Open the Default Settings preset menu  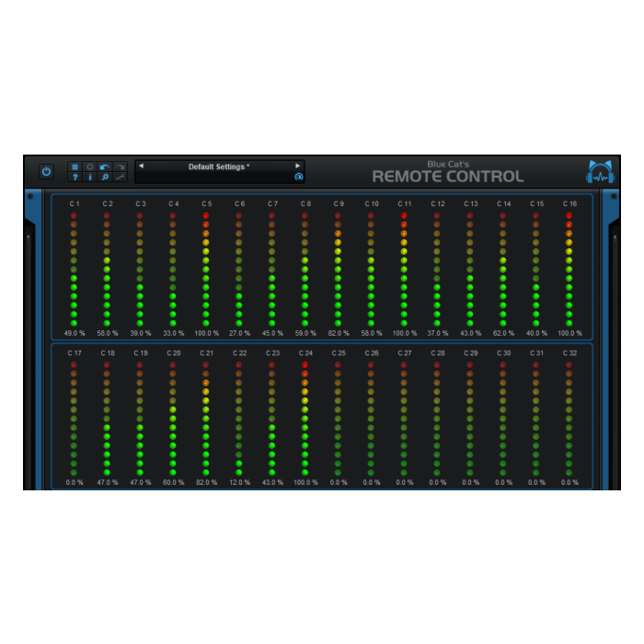coord(219,167)
